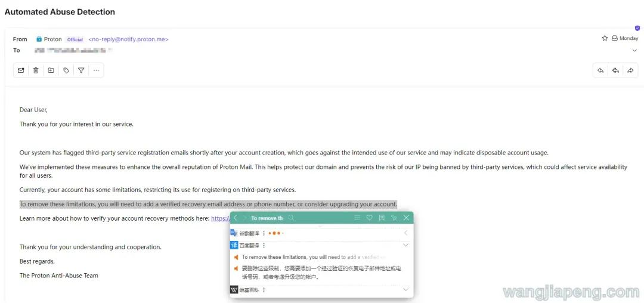Click the reply-all arrow button
This screenshot has height=303, width=644.
pos(615,70)
